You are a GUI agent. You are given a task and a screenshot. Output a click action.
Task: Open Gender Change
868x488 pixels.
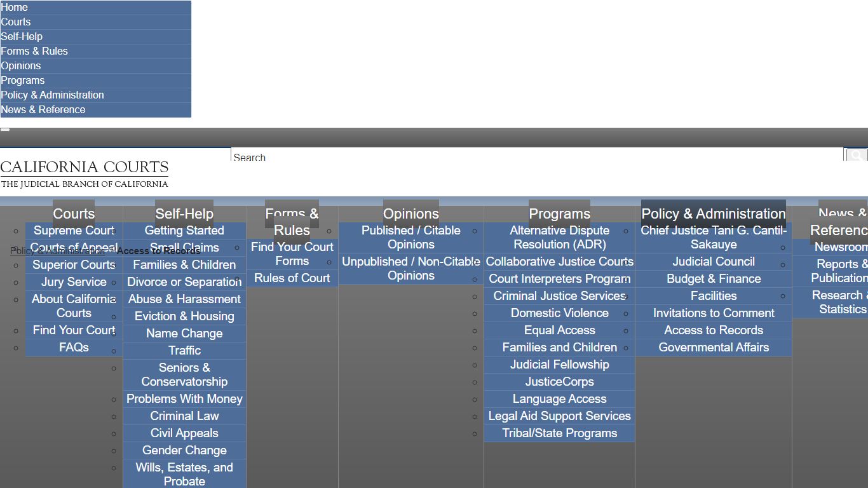[x=184, y=451]
